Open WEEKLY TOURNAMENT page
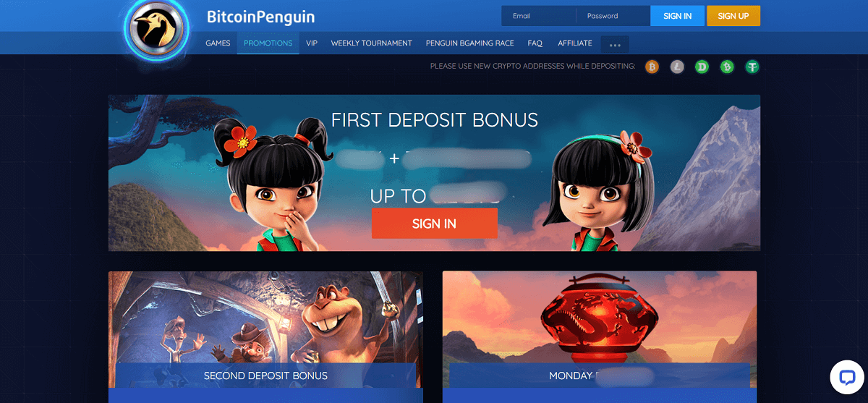The width and height of the screenshot is (868, 403). tap(372, 43)
